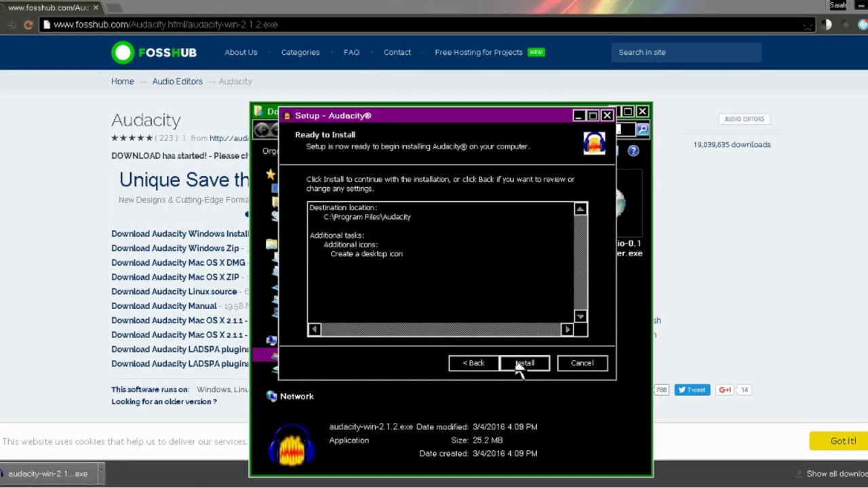Image resolution: width=868 pixels, height=488 pixels.
Task: Close the Explorer window behind setup
Action: point(642,111)
